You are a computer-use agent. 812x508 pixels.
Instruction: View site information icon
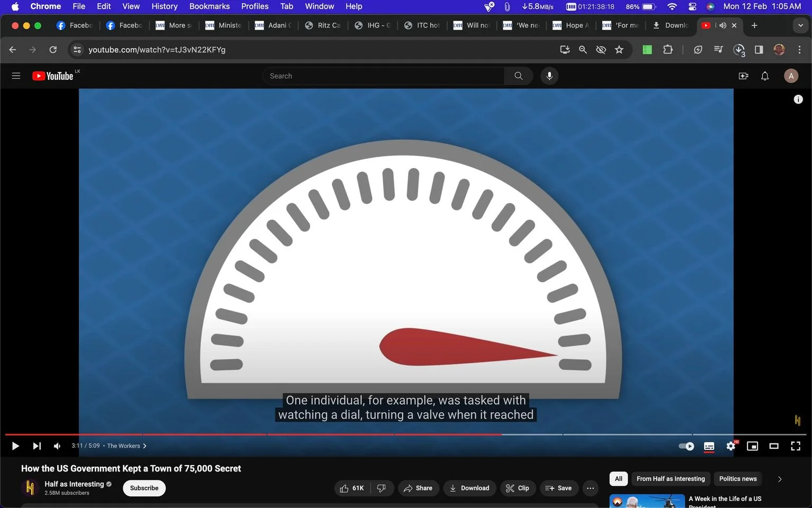[x=77, y=49]
